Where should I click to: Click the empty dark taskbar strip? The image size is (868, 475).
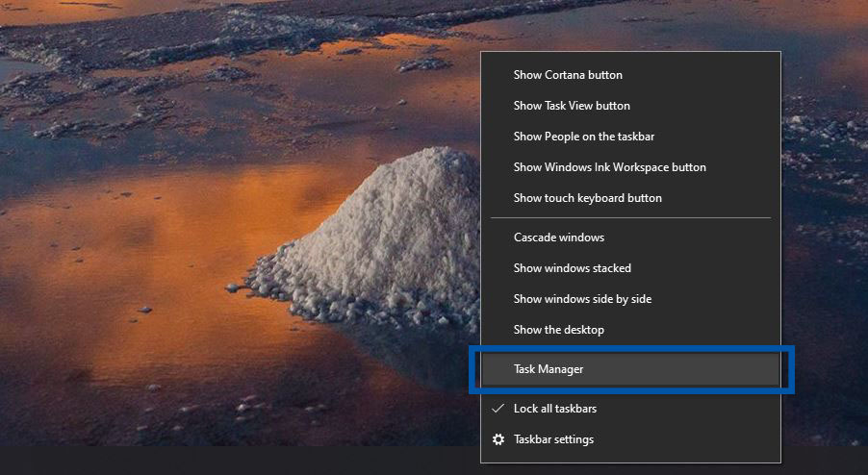coord(241,462)
